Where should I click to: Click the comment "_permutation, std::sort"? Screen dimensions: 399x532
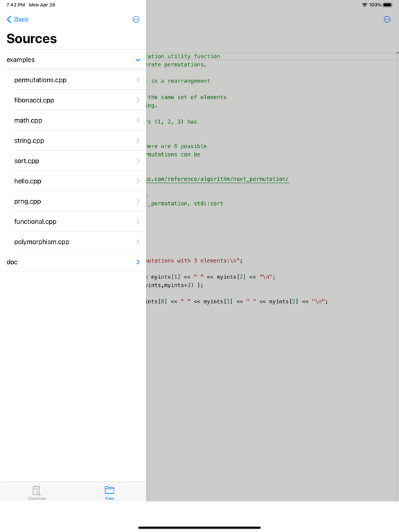coord(185,204)
